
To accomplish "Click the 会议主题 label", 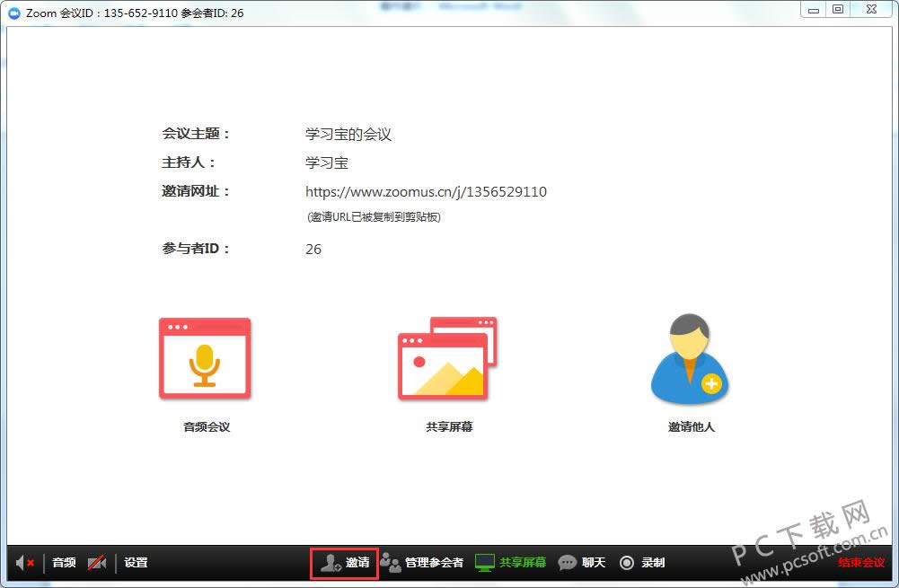I will pyautogui.click(x=196, y=134).
